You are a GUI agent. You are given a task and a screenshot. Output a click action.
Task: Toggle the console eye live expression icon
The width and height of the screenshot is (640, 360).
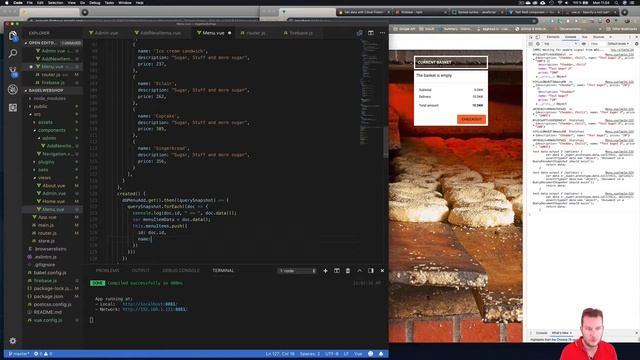pos(584,44)
